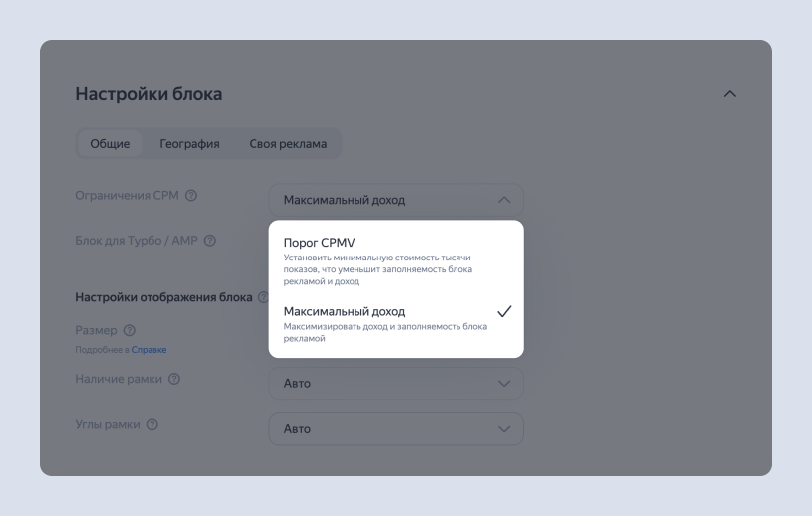The width and height of the screenshot is (812, 516).
Task: Expand the Углы рамки dropdown
Action: pyautogui.click(x=395, y=429)
